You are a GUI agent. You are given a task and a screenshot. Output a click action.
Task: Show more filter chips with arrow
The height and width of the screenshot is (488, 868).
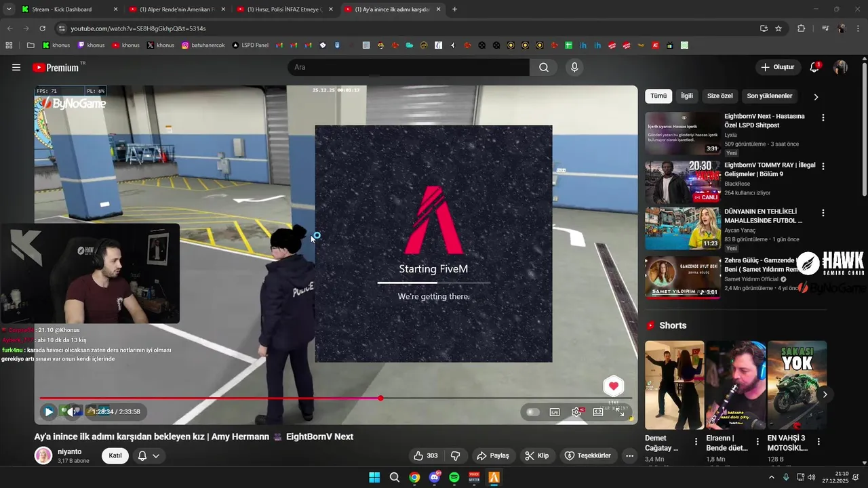(816, 97)
